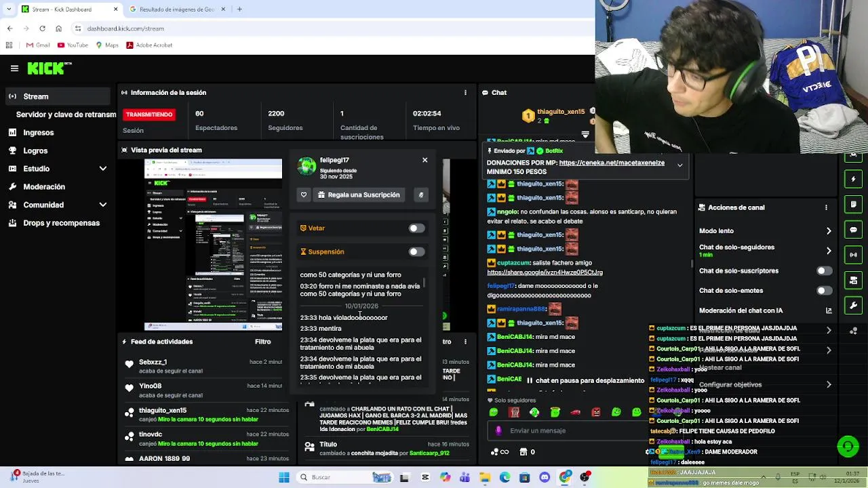
Task: Open File Explorer from the taskbar
Action: [x=485, y=477]
